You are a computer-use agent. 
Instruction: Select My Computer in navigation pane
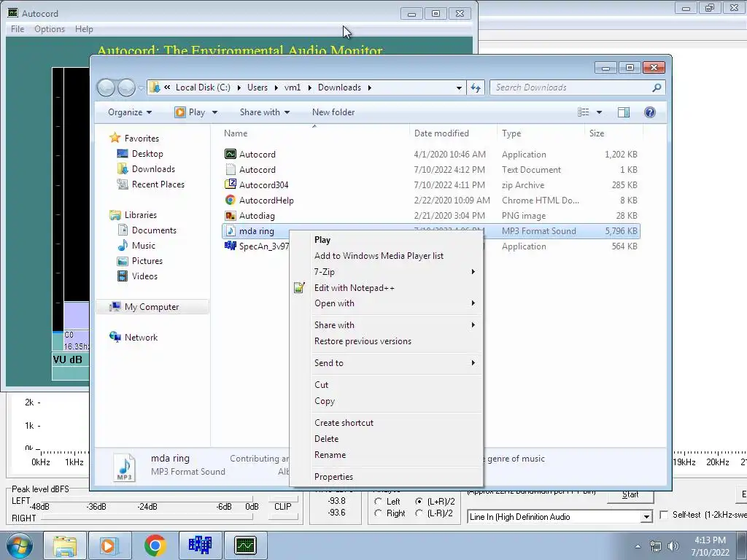[x=152, y=307]
